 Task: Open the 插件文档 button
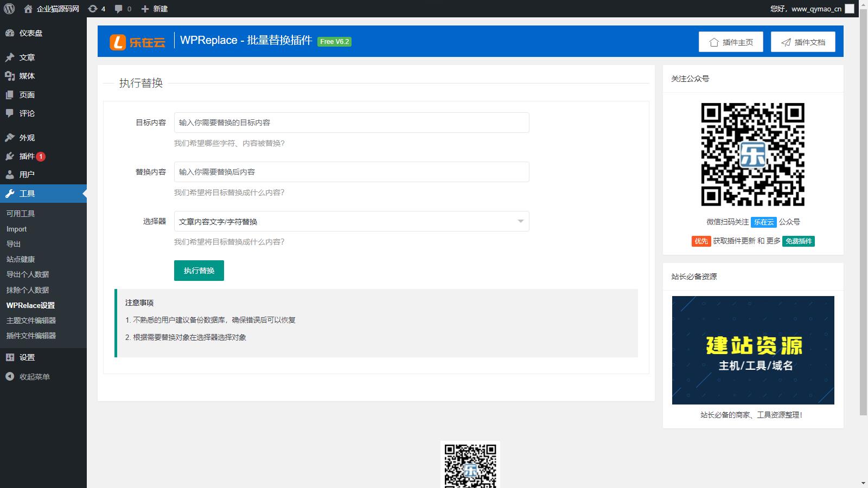coord(802,42)
